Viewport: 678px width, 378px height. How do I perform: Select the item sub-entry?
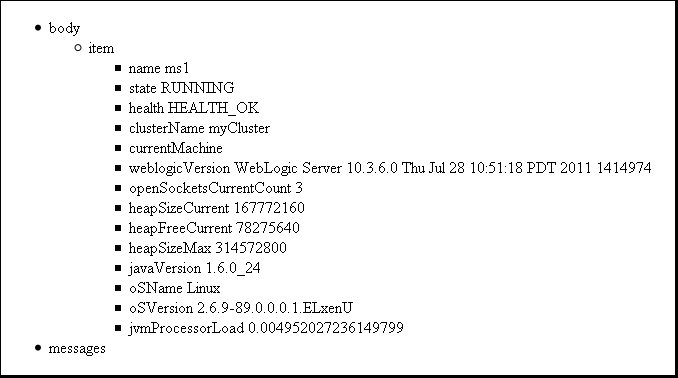101,48
